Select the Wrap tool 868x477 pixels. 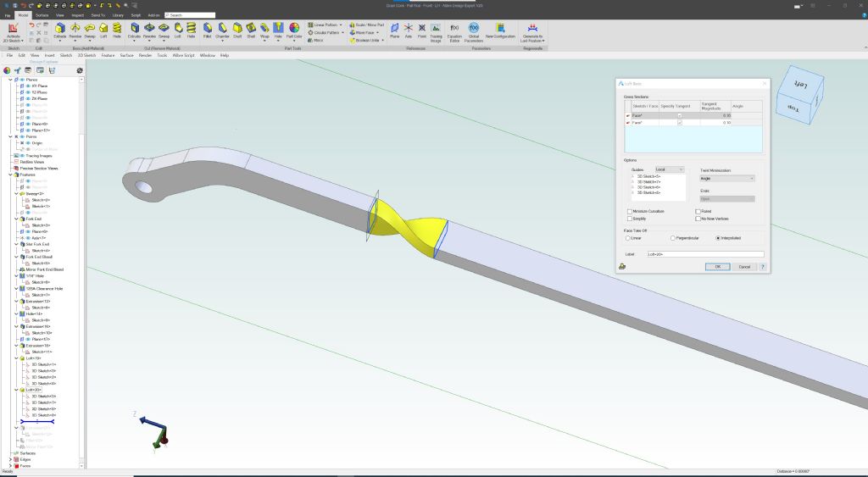coord(264,31)
